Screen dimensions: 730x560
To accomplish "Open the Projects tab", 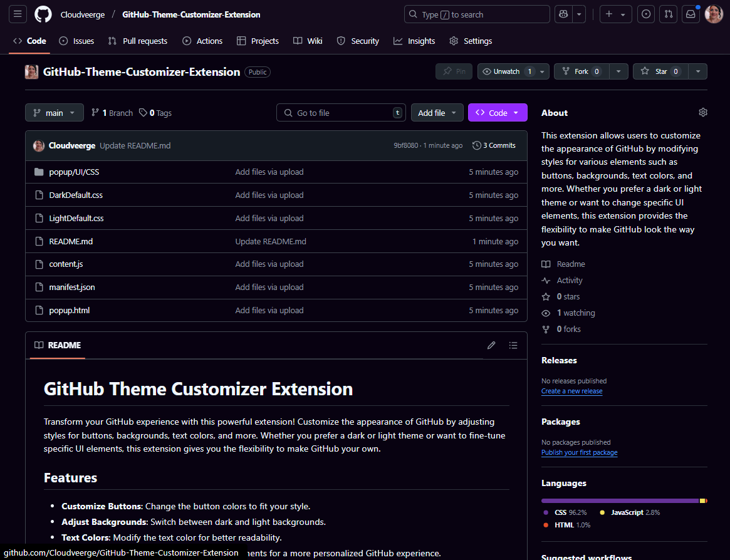I will [258, 41].
